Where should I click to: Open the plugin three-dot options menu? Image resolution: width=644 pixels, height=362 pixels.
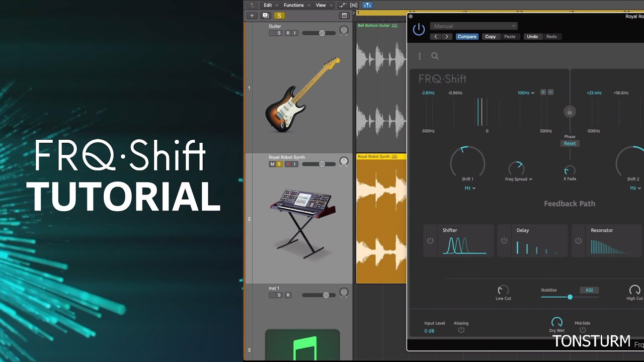[420, 56]
